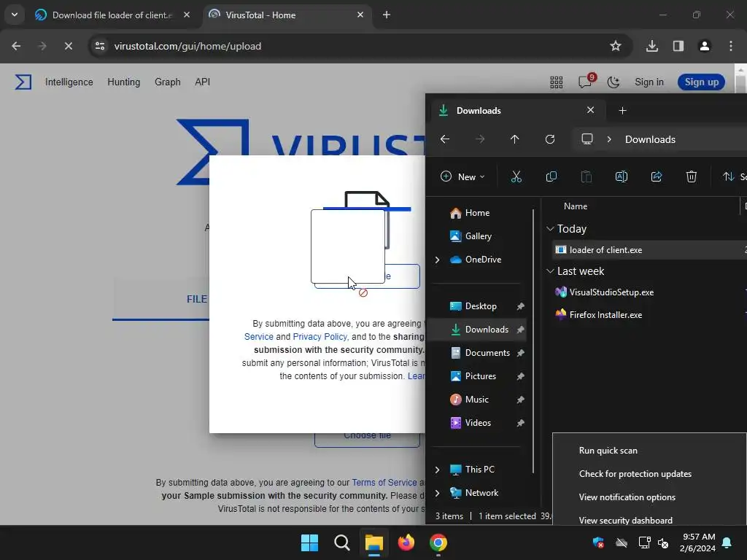Click the Share icon in Explorer toolbar
Screen dimensions: 747x560
(x=657, y=176)
